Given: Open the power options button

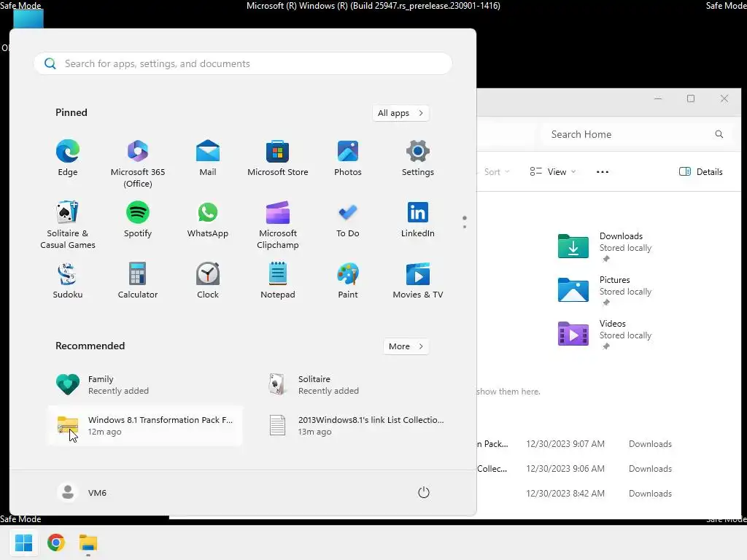Looking at the screenshot, I should pos(424,492).
